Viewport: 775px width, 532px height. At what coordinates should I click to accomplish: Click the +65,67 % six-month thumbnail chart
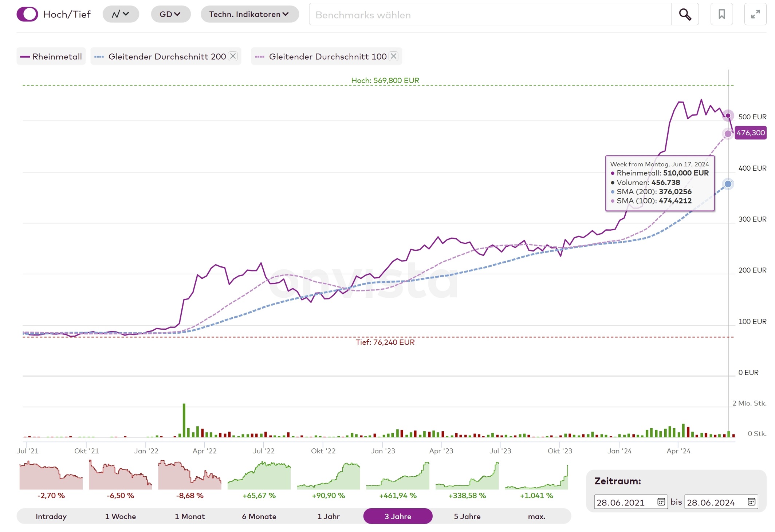[259, 475]
